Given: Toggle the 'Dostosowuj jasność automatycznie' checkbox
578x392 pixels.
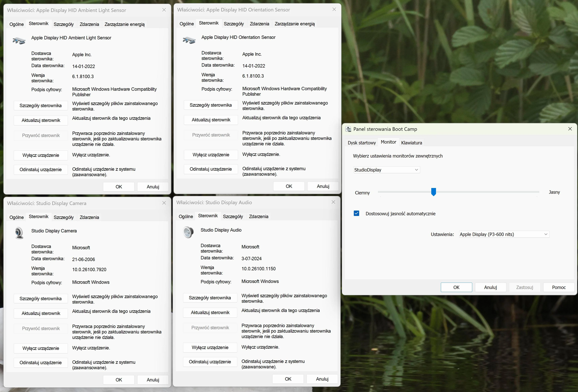Looking at the screenshot, I should pos(356,213).
